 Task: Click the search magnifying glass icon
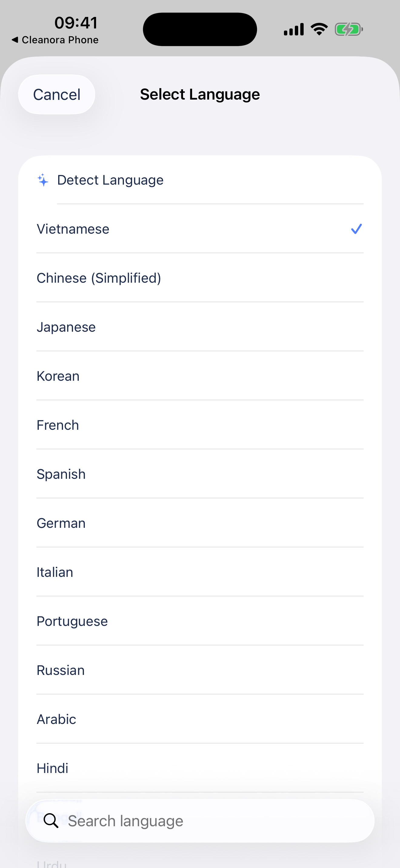51,820
